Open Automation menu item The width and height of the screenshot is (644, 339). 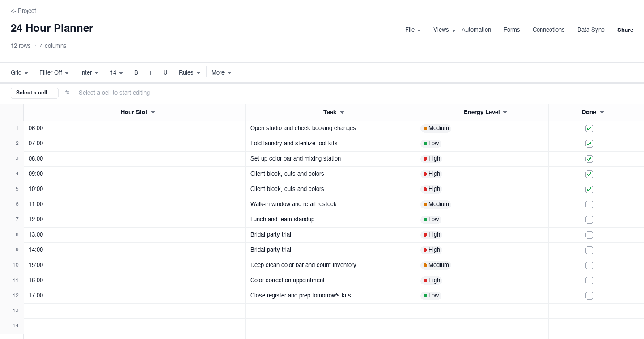pos(476,30)
